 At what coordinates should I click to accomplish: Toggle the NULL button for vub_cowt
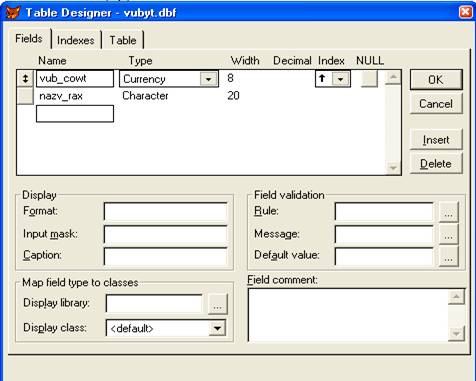coord(369,79)
